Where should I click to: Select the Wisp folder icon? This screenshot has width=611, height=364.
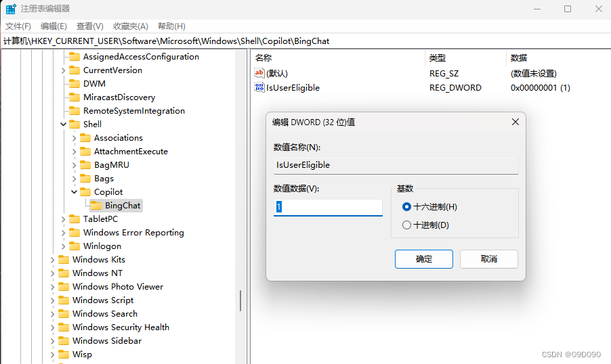[x=64, y=355]
